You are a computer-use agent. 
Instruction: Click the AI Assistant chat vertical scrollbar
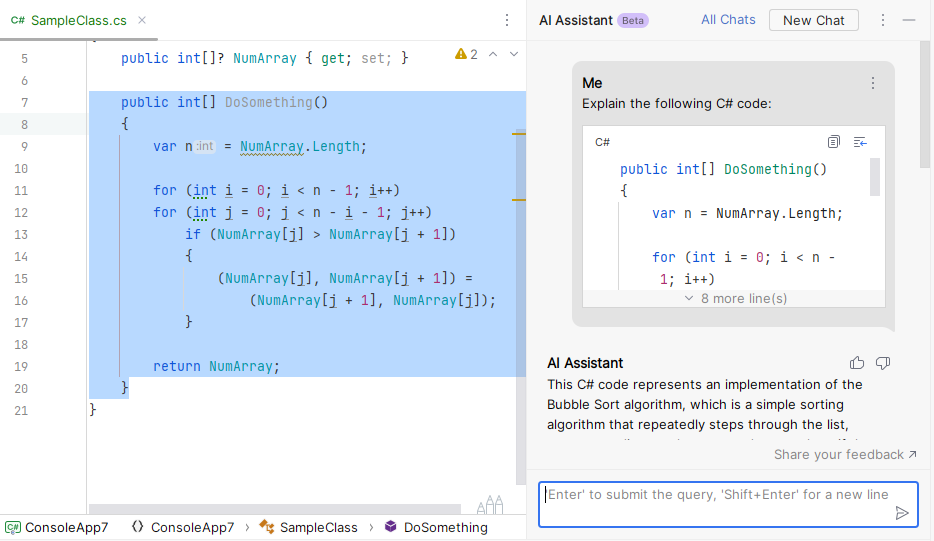click(x=925, y=104)
